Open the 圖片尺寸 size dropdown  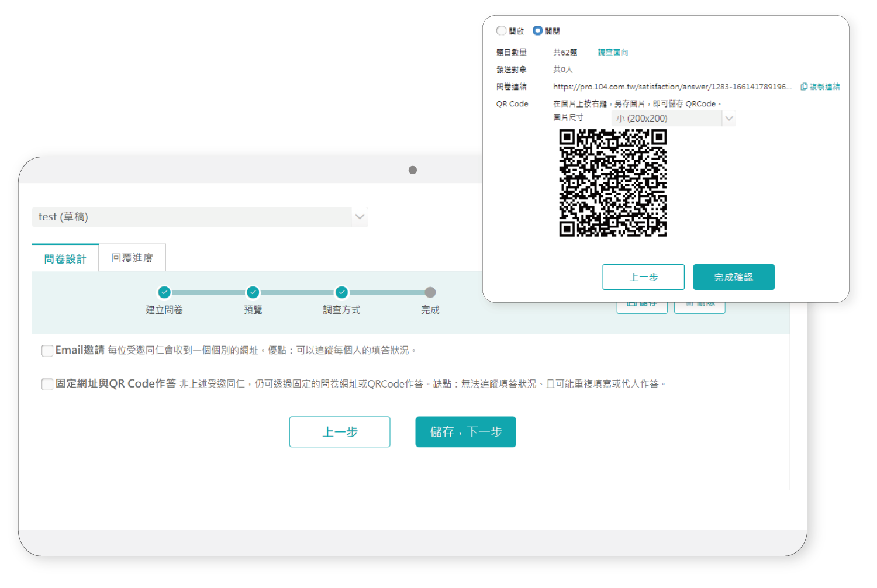pos(674,119)
